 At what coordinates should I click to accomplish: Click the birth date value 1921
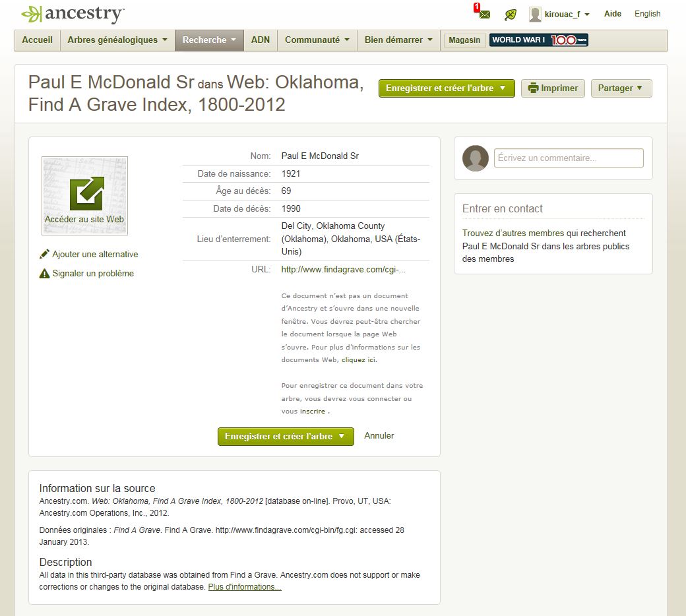click(x=290, y=173)
